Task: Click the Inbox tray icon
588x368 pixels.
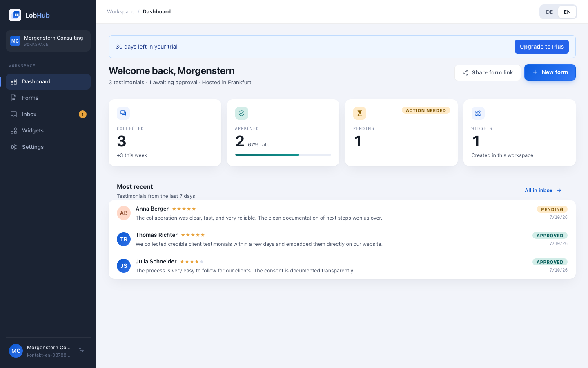Action: (14, 114)
